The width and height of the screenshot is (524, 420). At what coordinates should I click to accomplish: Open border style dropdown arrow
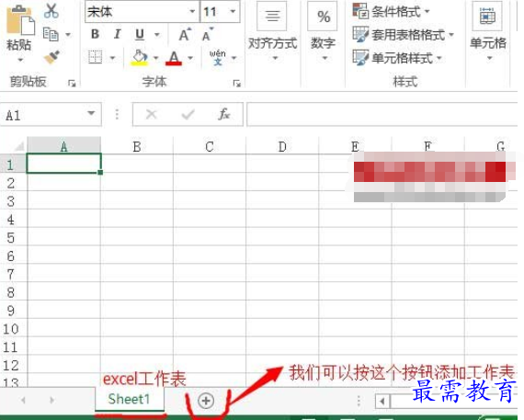click(x=113, y=58)
